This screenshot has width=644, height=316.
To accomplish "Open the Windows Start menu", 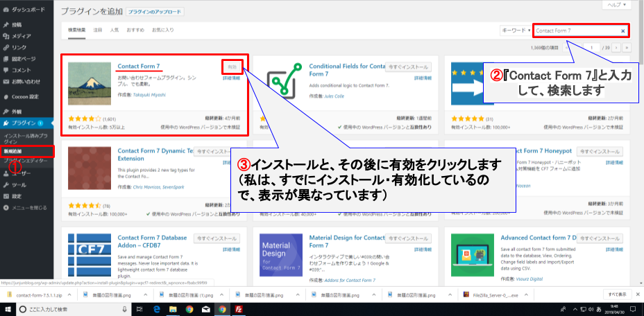I will click(8, 309).
